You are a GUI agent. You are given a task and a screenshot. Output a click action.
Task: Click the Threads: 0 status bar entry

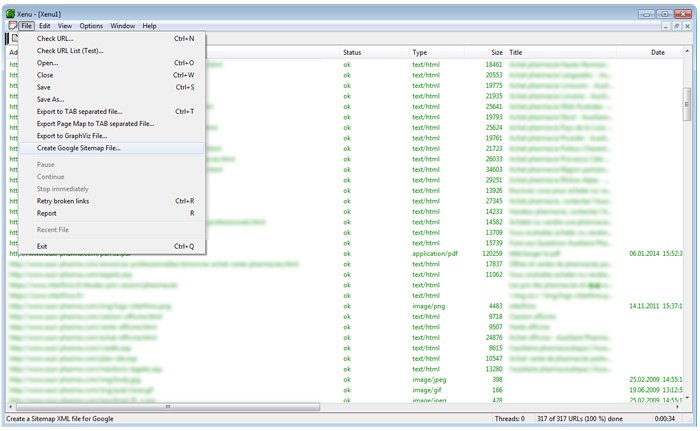pyautogui.click(x=509, y=419)
